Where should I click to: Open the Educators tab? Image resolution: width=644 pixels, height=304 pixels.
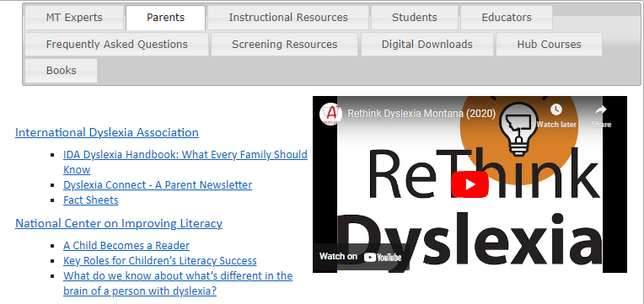point(507,18)
